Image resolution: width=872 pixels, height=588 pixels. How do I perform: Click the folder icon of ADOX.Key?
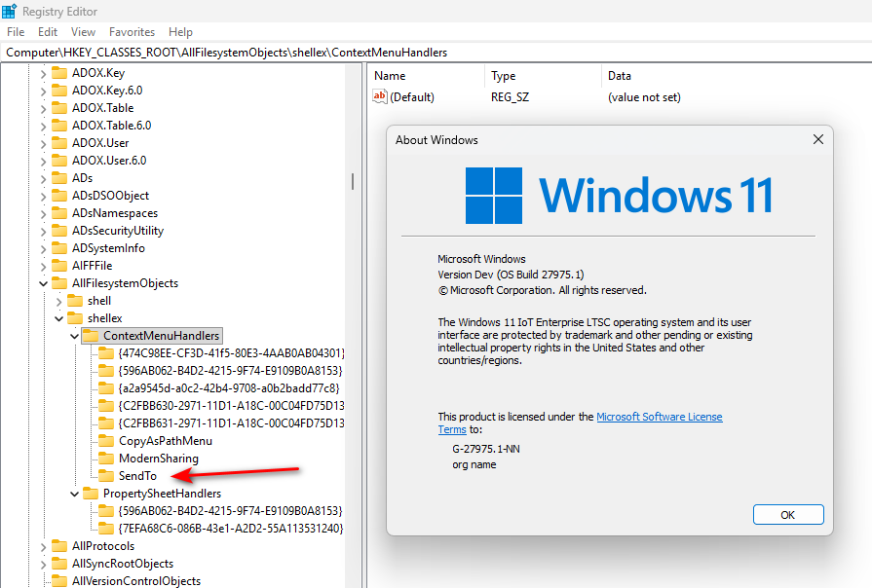tap(59, 73)
